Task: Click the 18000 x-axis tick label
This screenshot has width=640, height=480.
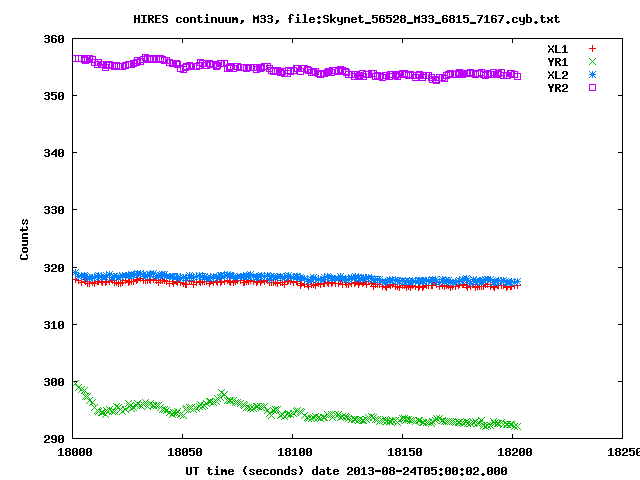Action: pos(75,452)
